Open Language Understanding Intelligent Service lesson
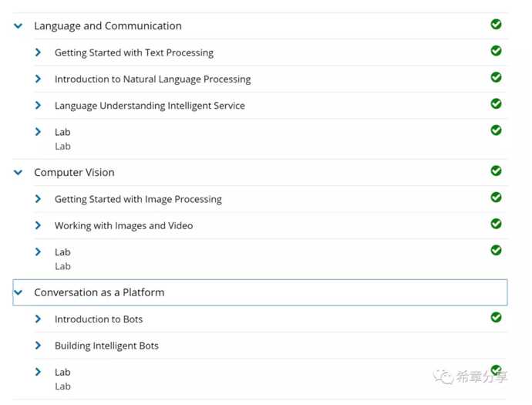The width and height of the screenshot is (532, 405). 150,106
